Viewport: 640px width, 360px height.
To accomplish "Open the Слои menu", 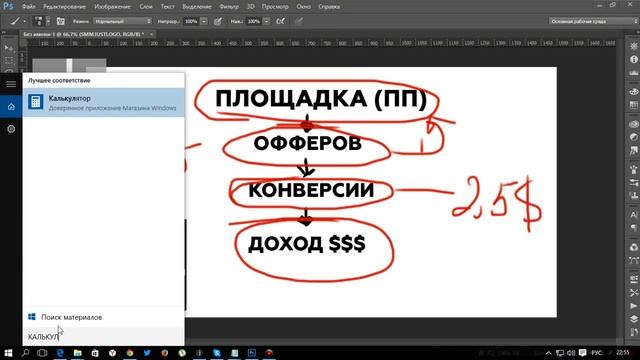I will pyautogui.click(x=146, y=7).
